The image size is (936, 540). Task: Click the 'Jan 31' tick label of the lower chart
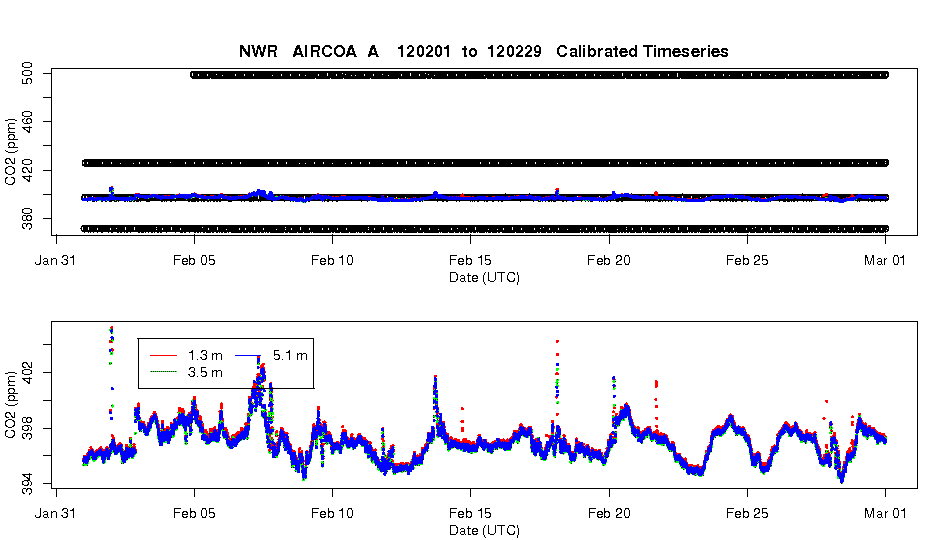coord(56,513)
